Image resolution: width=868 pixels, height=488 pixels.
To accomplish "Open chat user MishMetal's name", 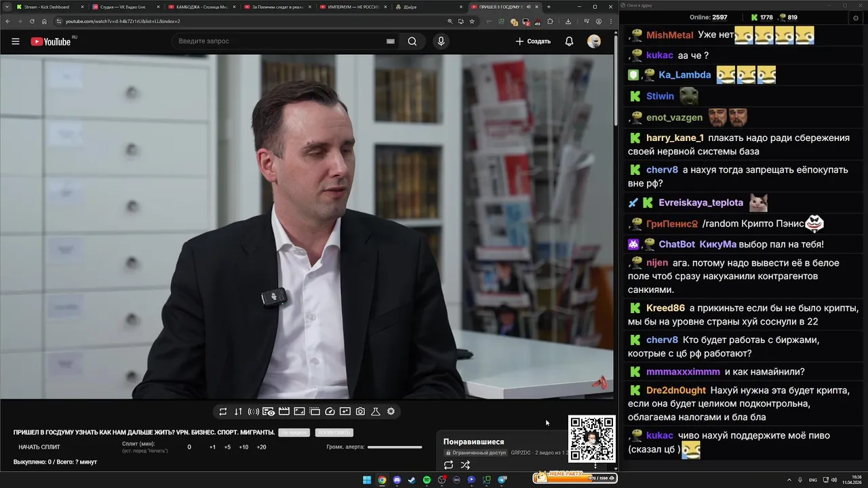I will [x=669, y=35].
